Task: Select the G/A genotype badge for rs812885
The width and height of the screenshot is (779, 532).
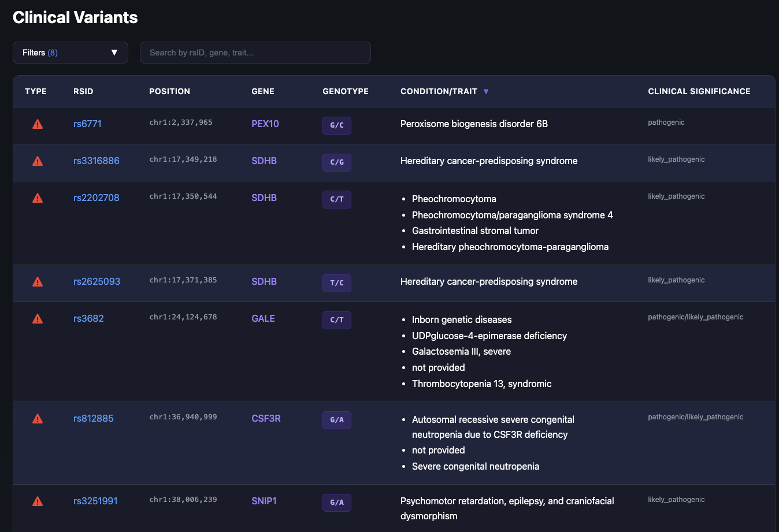Action: (337, 420)
